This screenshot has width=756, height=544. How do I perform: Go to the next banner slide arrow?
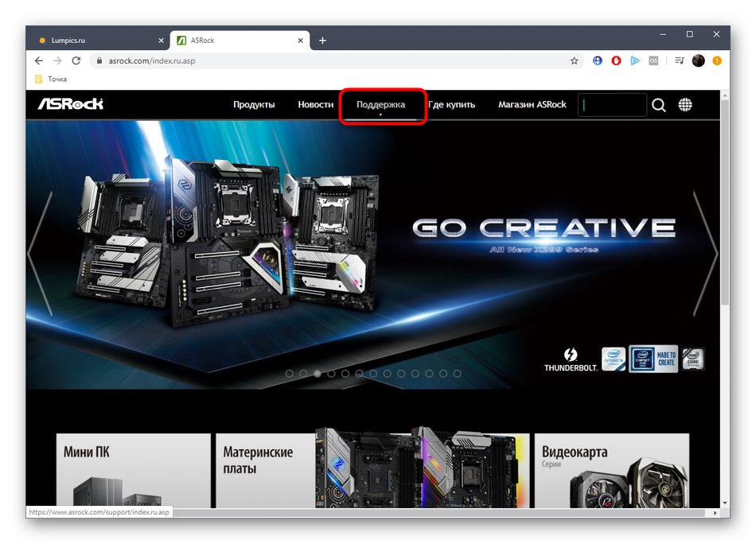point(705,254)
